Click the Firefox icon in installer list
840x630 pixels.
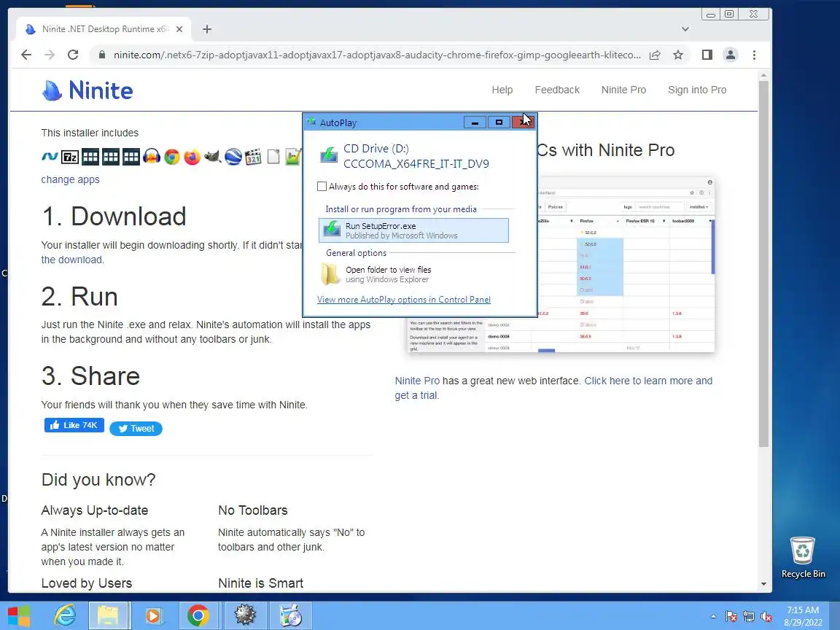point(192,157)
